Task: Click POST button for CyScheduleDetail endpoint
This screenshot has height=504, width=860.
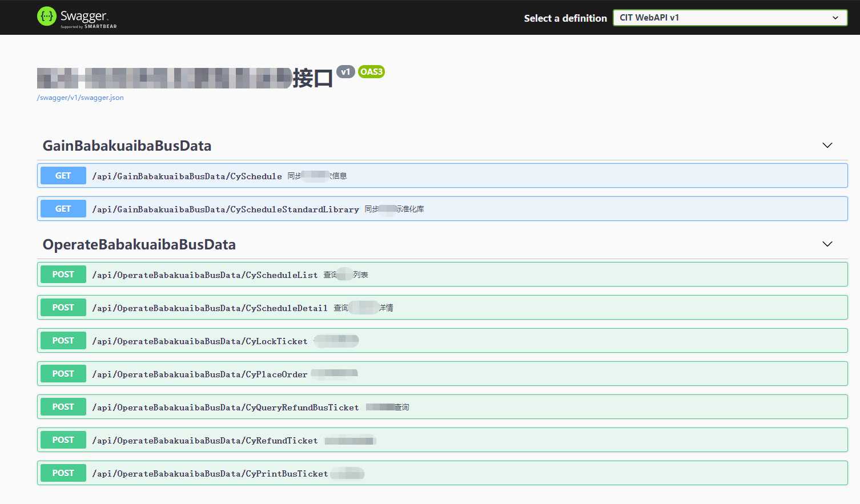Action: point(63,308)
